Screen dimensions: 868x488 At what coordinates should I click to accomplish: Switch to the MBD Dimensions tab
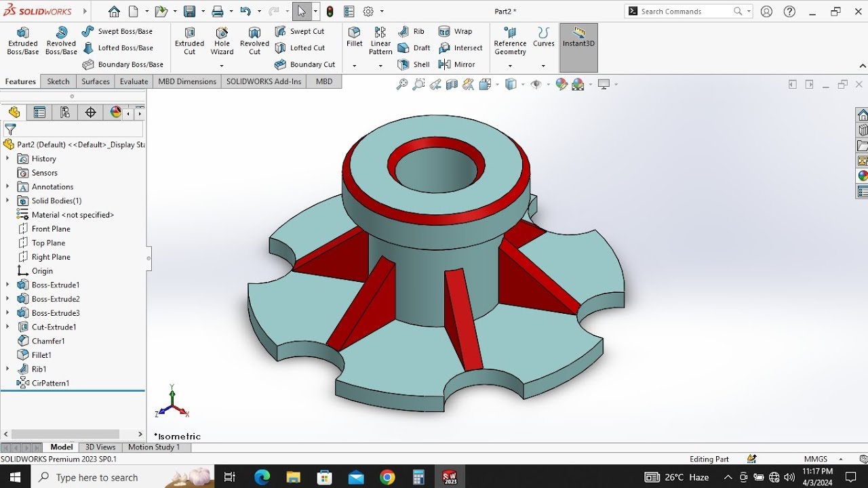pyautogui.click(x=187, y=81)
